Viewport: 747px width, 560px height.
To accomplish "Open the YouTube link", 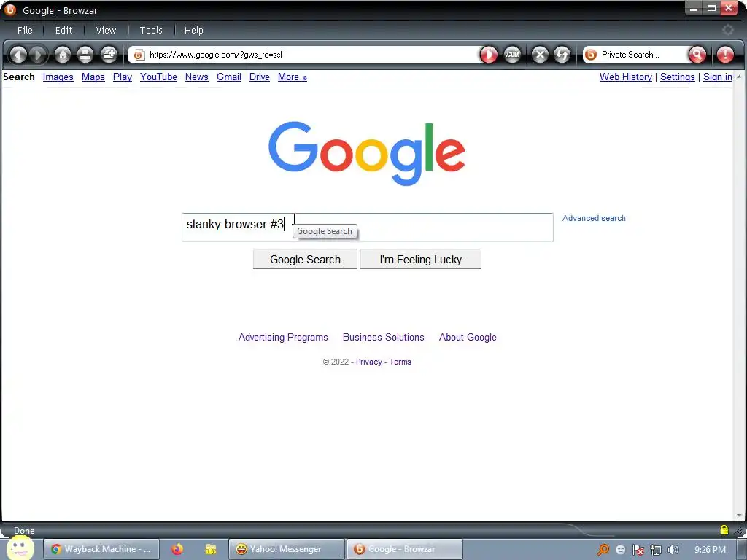I will point(158,77).
